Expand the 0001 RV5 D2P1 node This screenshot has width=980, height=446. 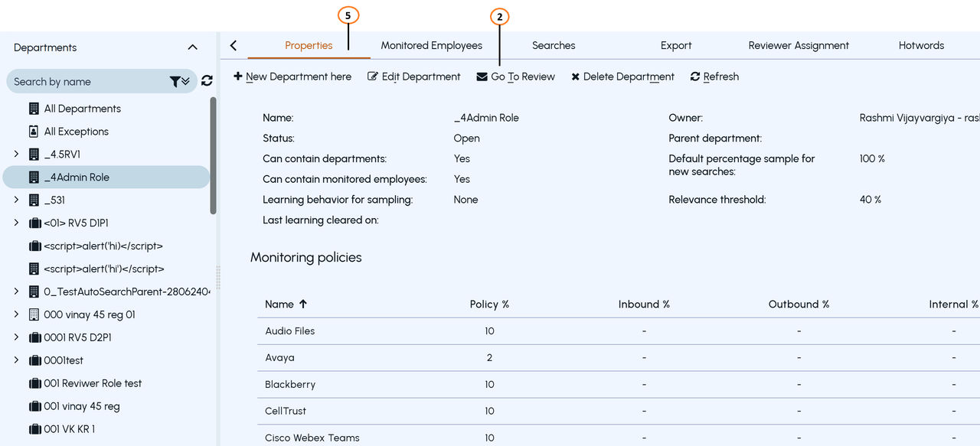point(16,337)
